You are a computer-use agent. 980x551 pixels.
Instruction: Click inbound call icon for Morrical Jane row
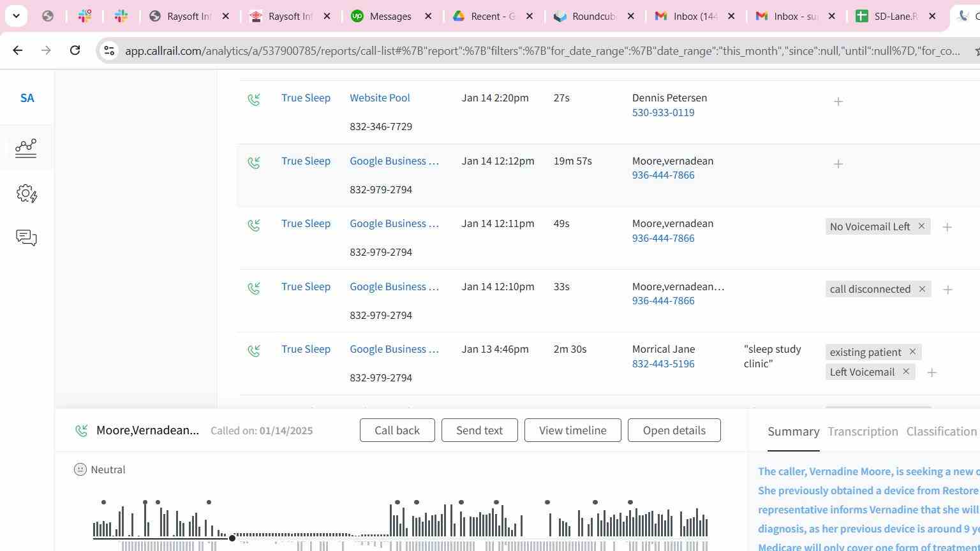click(x=254, y=351)
